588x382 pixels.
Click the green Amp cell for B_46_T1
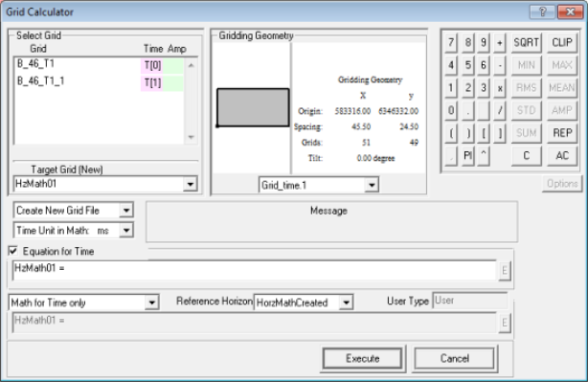(x=173, y=66)
